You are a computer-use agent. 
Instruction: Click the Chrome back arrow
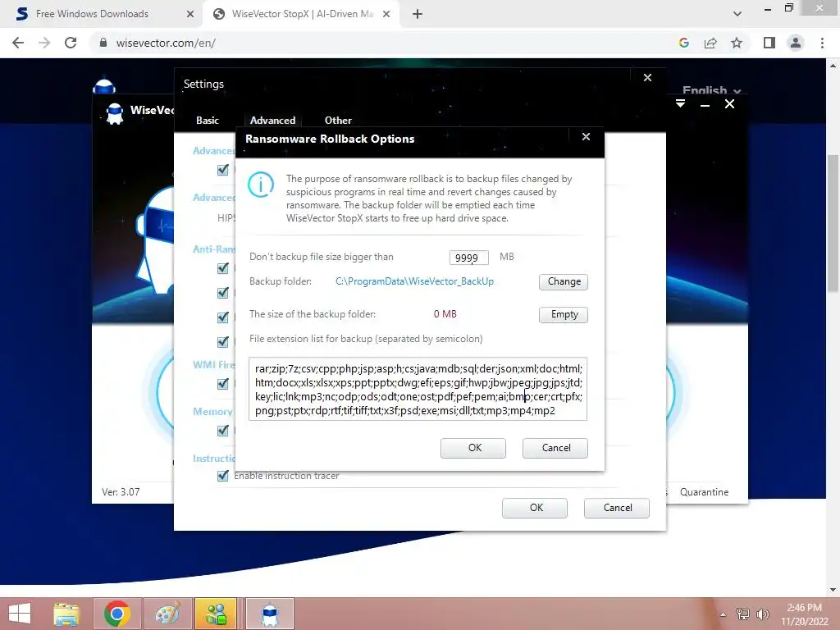pos(18,43)
